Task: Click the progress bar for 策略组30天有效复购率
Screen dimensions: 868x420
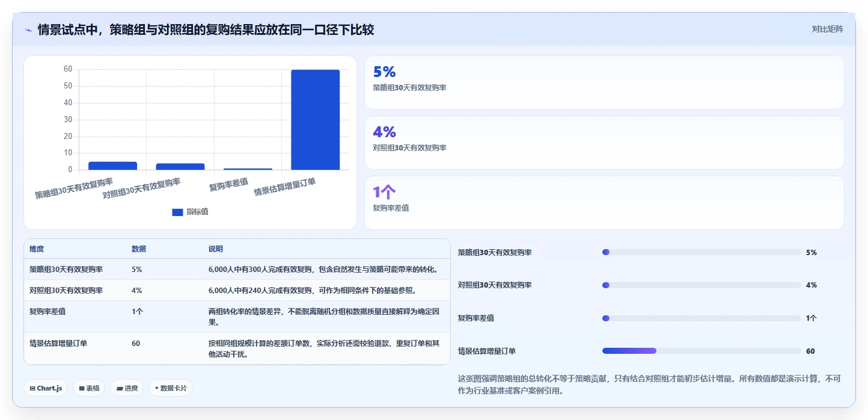Action: point(701,252)
